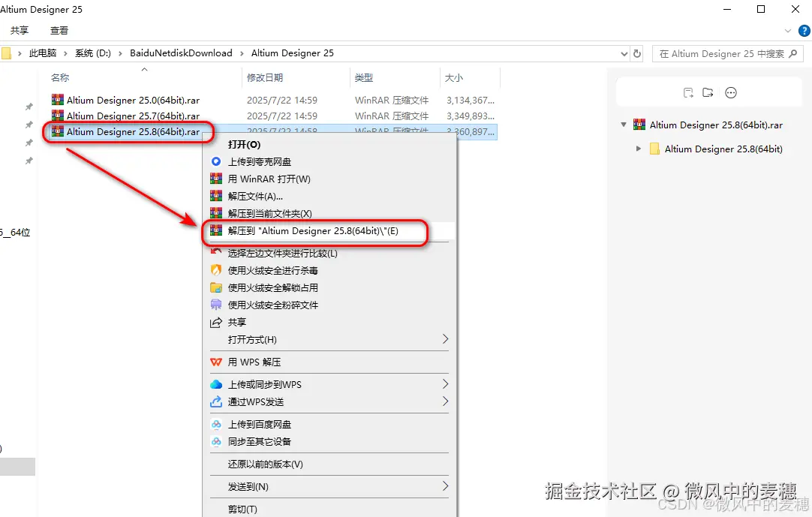Sort by 大小 column header
Image resolution: width=812 pixels, height=517 pixels.
point(454,78)
